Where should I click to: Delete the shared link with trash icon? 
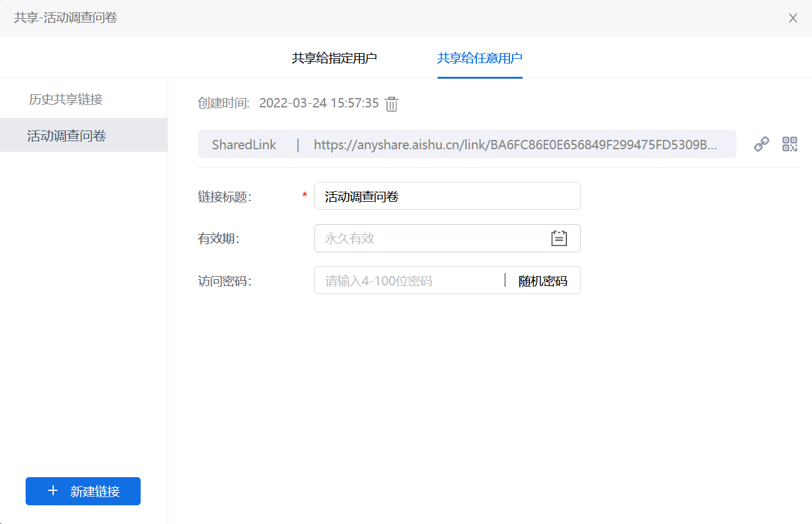(x=391, y=104)
